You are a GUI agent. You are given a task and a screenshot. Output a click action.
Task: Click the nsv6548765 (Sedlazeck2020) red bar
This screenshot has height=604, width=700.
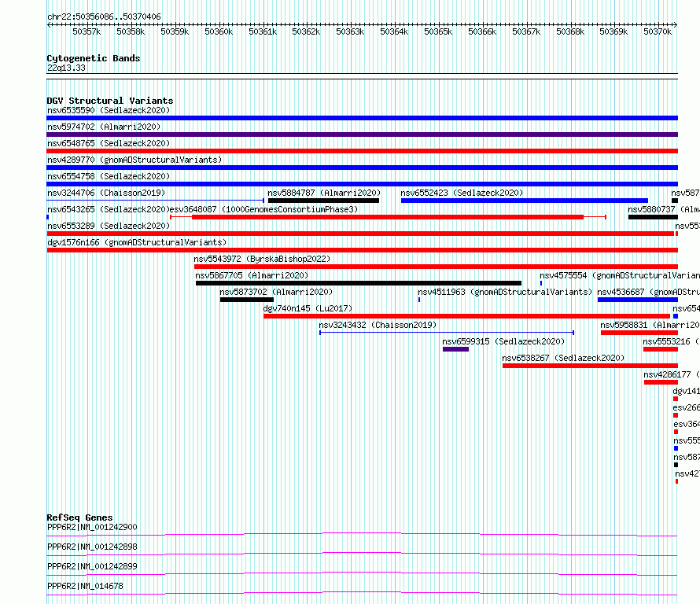tap(362, 151)
